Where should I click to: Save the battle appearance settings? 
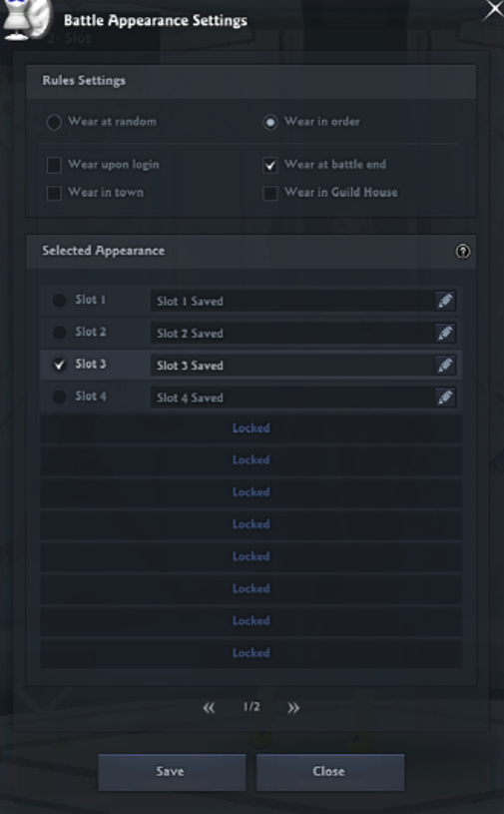[x=172, y=772]
